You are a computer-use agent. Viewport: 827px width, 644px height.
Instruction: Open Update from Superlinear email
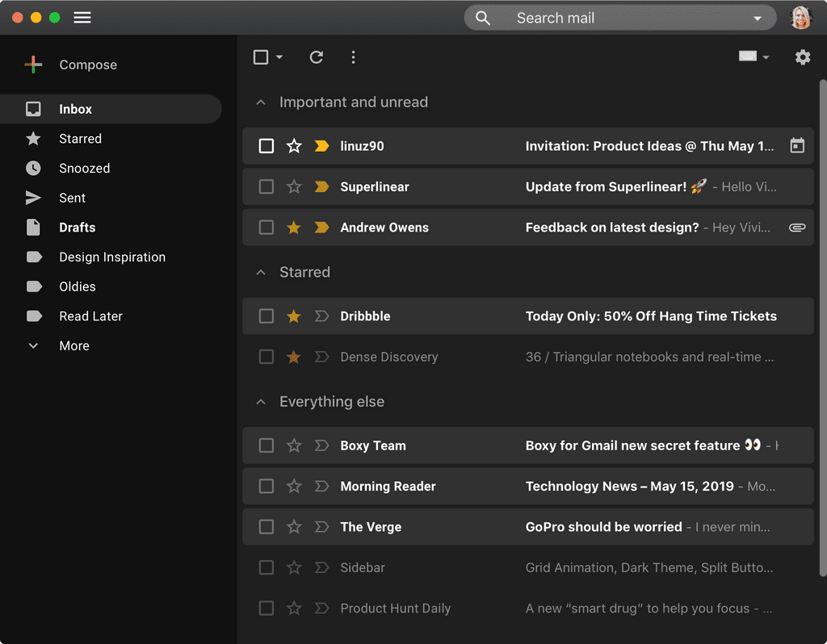coord(528,186)
